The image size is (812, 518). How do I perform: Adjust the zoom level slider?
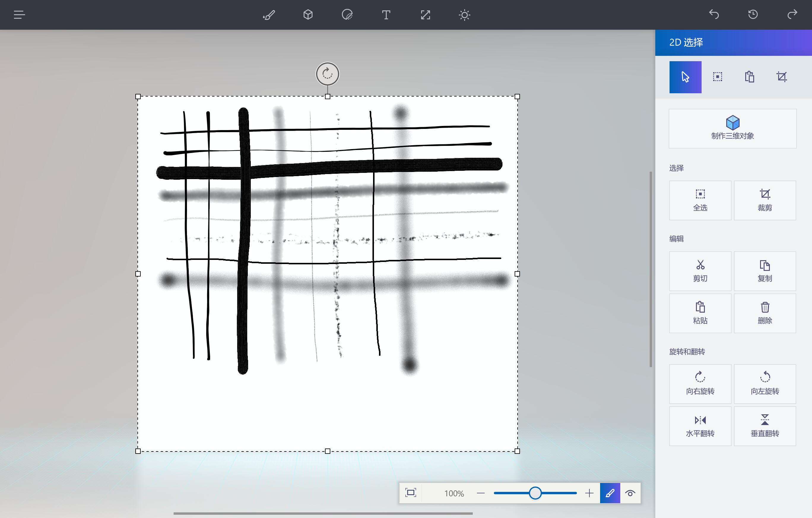(x=535, y=493)
